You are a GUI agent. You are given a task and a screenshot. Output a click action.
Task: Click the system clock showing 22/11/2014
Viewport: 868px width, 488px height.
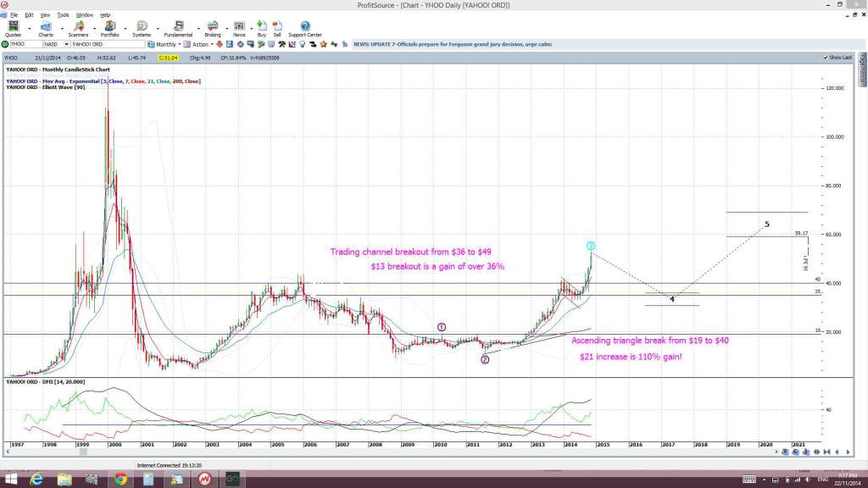coord(848,480)
